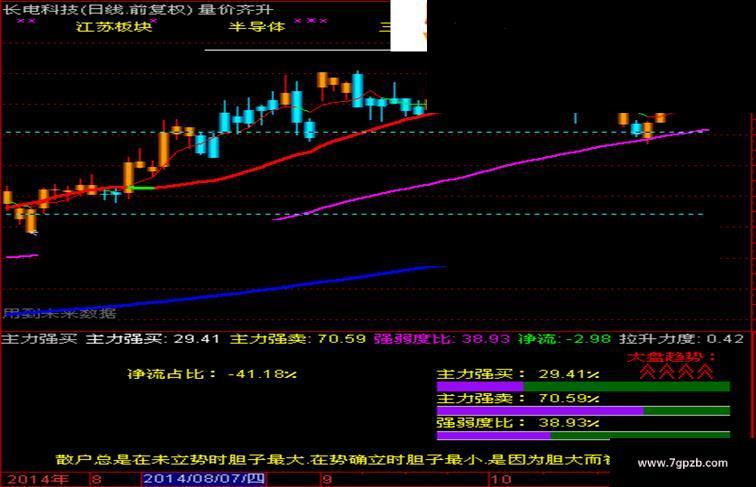
Task: Click the lower cyan dashed horizontal line
Action: click(x=352, y=214)
